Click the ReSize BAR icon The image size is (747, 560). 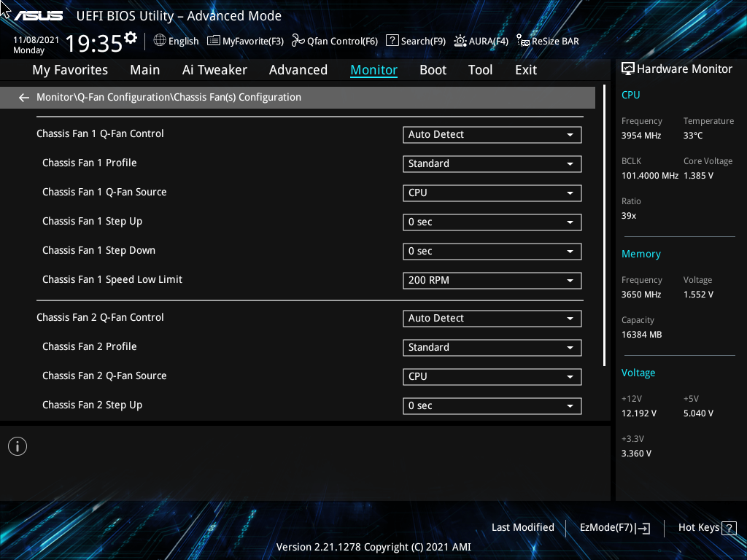pos(523,41)
